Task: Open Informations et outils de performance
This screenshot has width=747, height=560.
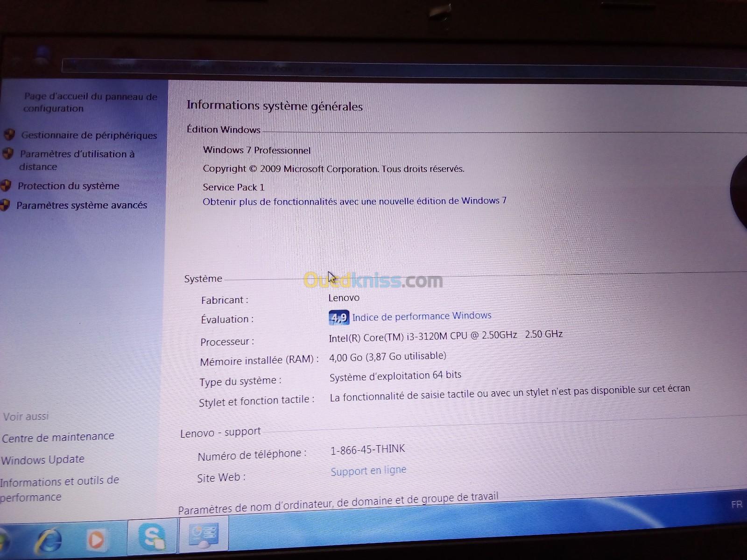Action: [x=59, y=489]
